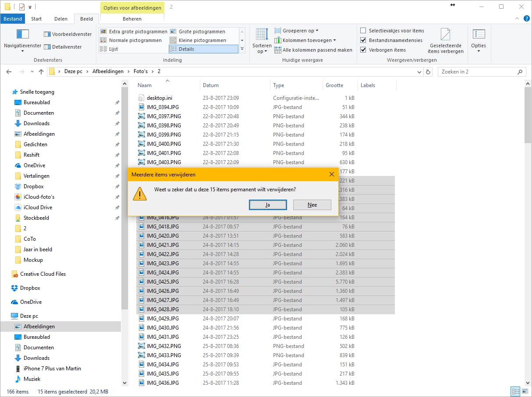Screen dimensions: 532x397
Task: Open OneDrive in Snelle toegang
Action: pyautogui.click(x=34, y=165)
